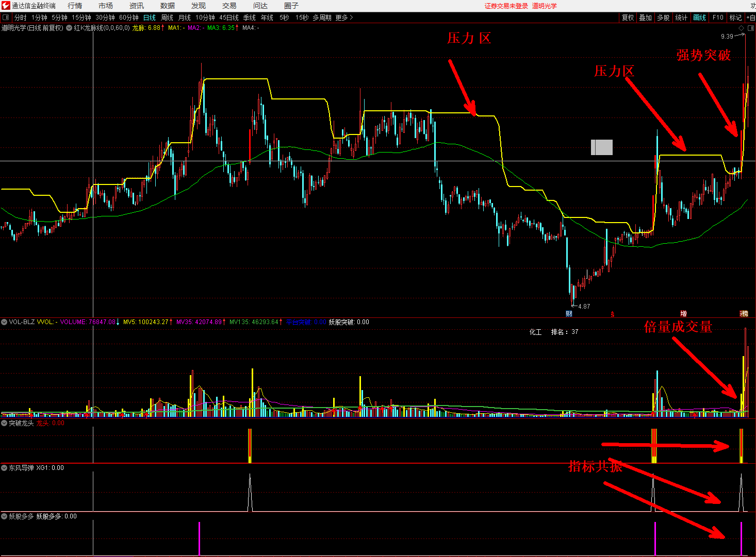
Task: Select the 日线 daily period
Action: 150,18
